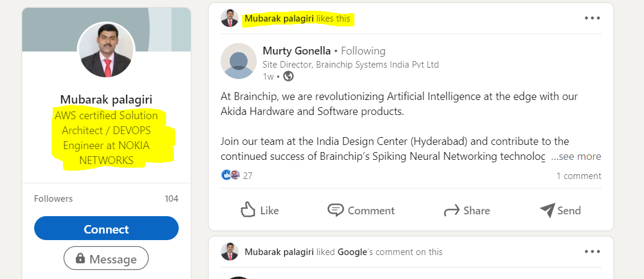Click the thumbs-up Like icon
The image size is (644, 279).
click(x=248, y=210)
